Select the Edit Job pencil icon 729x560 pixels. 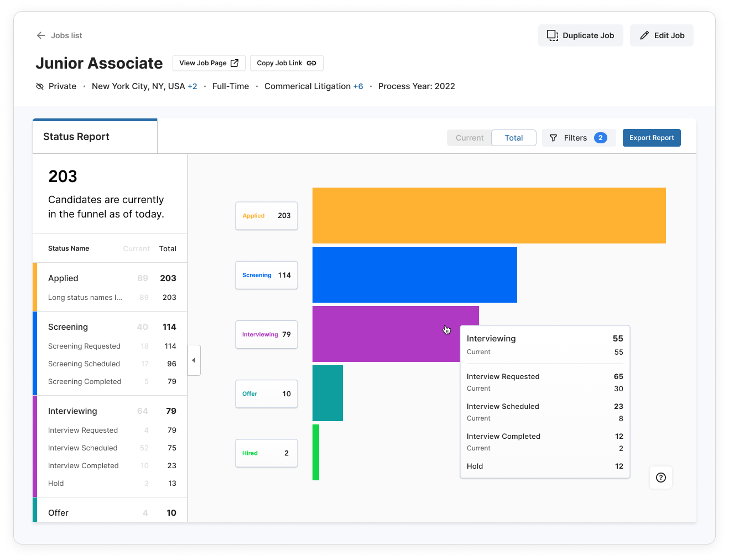[644, 35]
